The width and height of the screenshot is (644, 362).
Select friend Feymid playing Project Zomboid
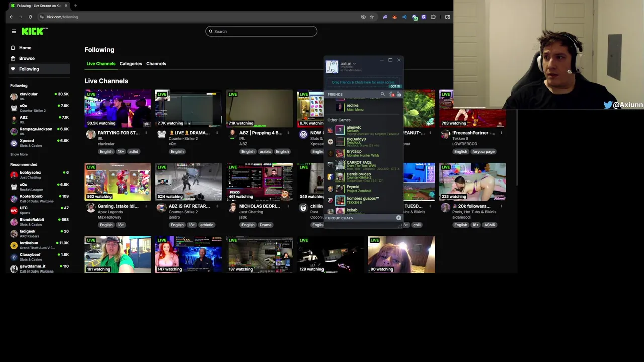click(363, 189)
